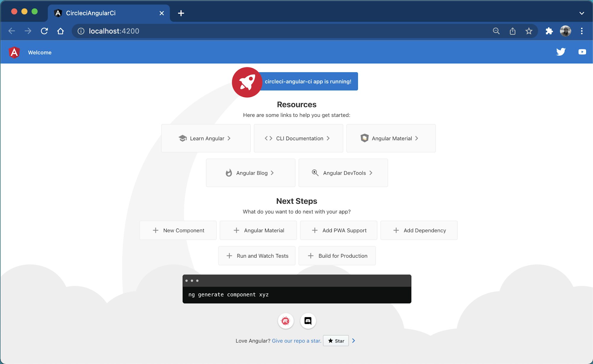Click the Give our repo a star link

[296, 341]
